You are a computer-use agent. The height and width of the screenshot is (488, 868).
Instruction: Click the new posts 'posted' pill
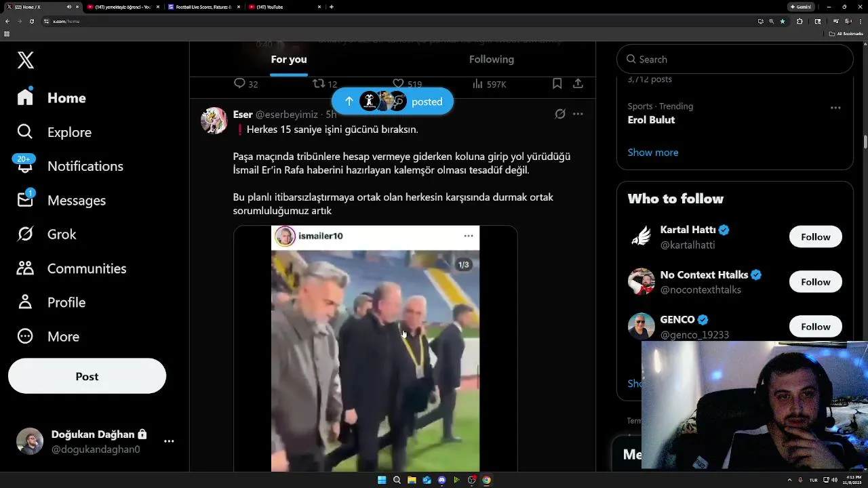pyautogui.click(x=392, y=101)
